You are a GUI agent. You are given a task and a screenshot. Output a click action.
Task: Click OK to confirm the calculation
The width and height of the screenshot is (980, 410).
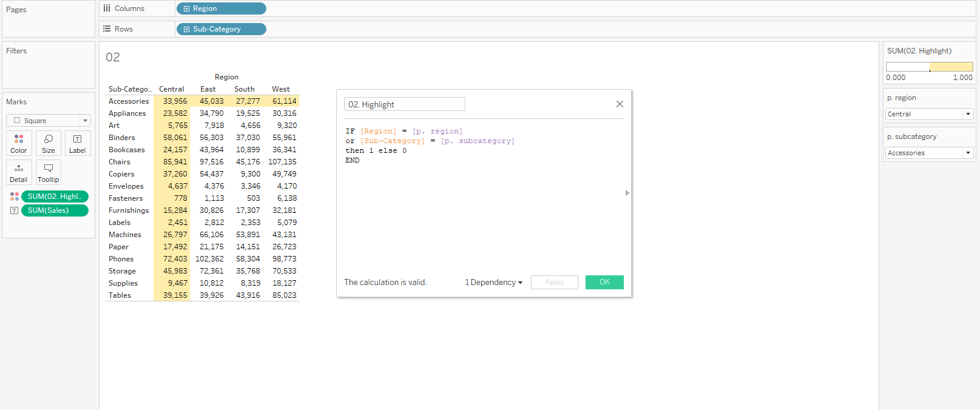pyautogui.click(x=604, y=282)
